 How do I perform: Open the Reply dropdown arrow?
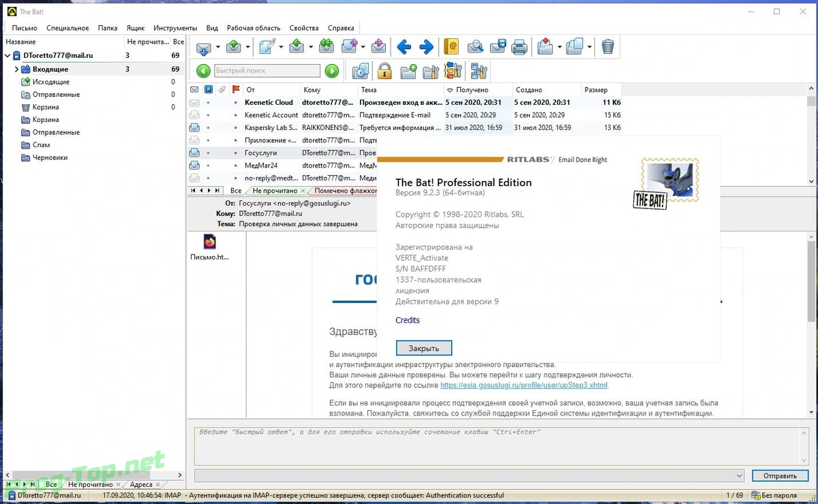tap(311, 47)
